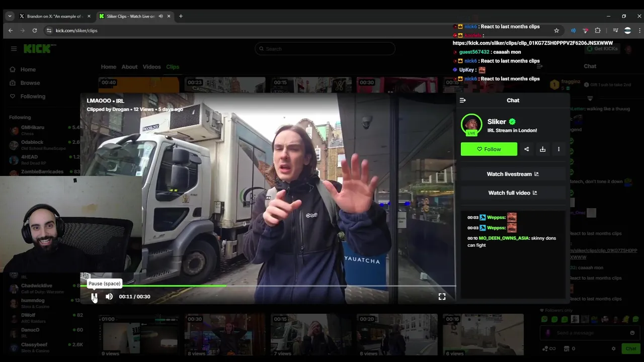Open Sliker's live avatar
Viewport: 644px width, 362px height.
[471, 125]
